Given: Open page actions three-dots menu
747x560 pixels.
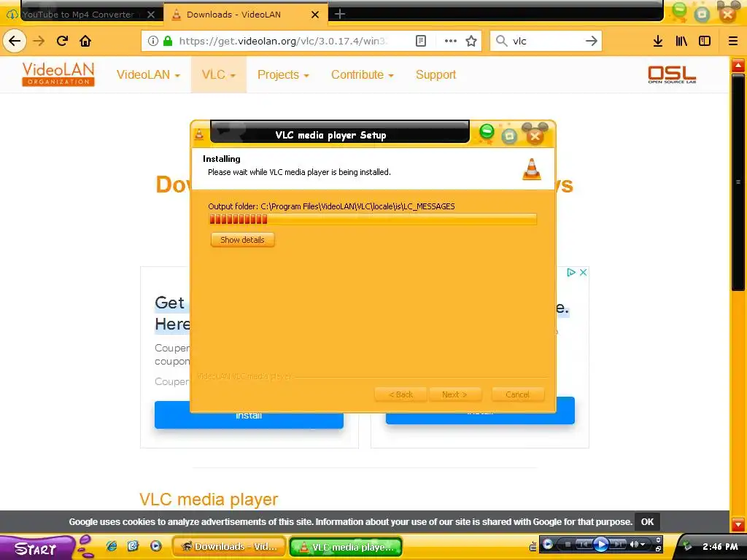Looking at the screenshot, I should click(450, 41).
